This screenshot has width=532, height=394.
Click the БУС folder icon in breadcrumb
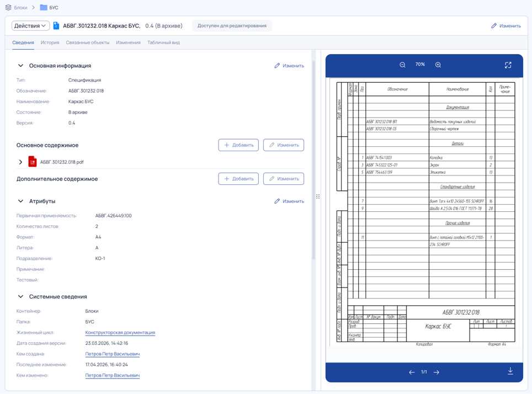[44, 8]
